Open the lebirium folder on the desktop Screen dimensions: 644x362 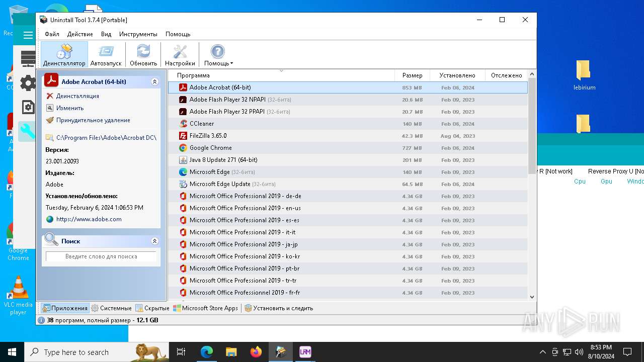[x=584, y=75]
